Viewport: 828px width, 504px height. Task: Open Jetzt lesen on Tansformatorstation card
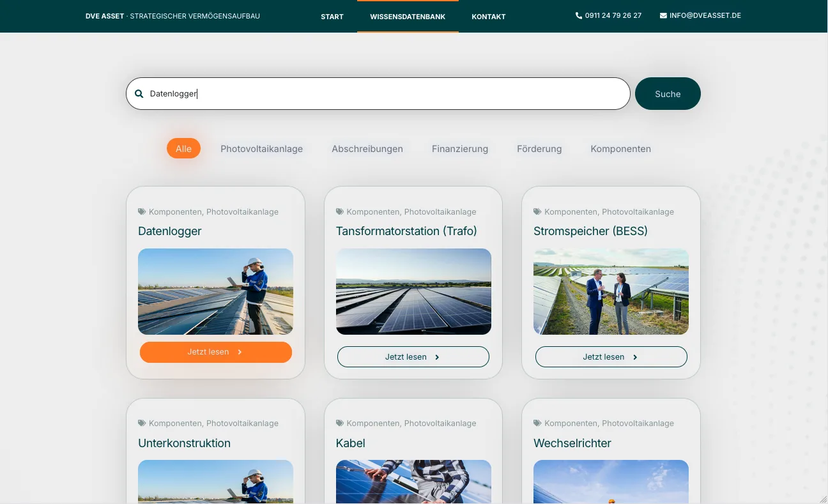413,357
